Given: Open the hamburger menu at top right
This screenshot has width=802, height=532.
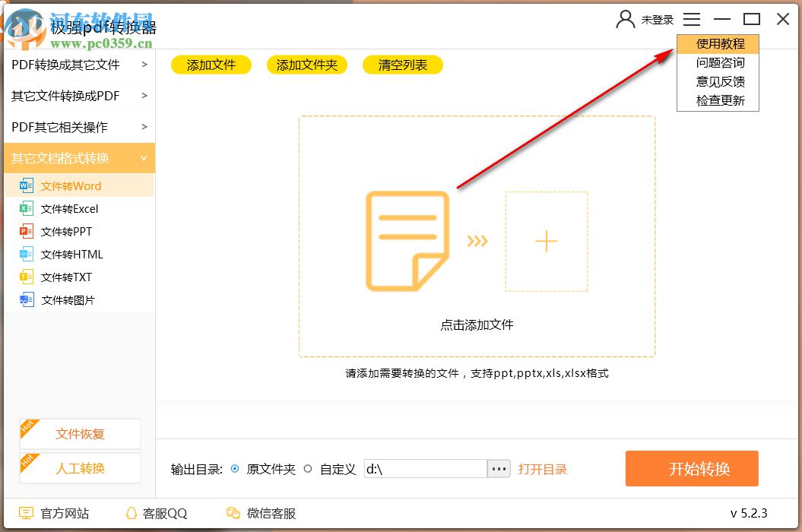Looking at the screenshot, I should click(x=692, y=19).
